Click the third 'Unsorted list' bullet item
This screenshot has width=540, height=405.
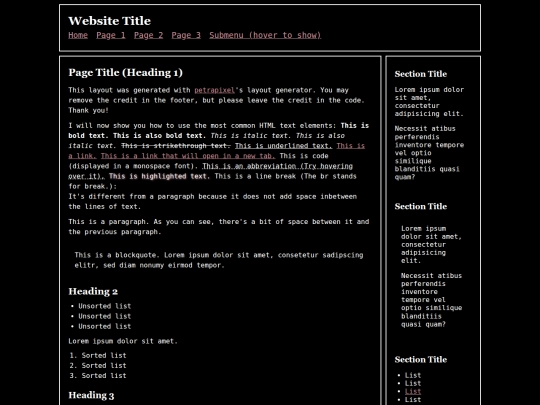click(x=105, y=326)
